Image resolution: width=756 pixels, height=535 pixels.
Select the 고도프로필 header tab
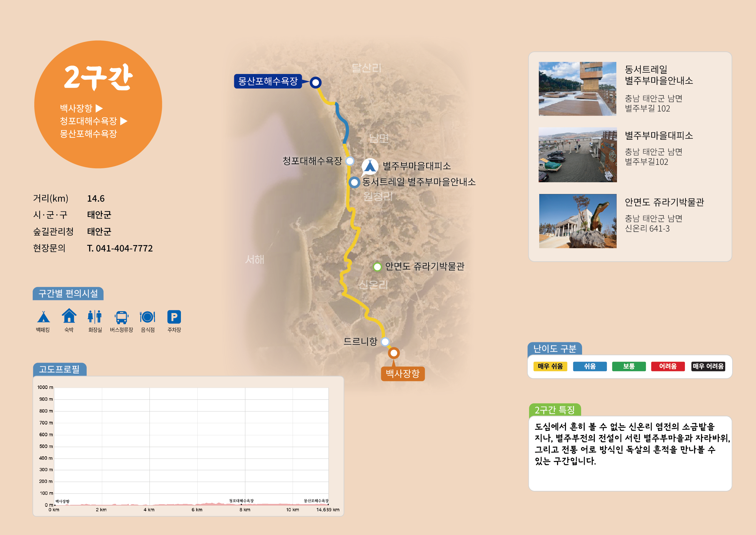pos(60,369)
